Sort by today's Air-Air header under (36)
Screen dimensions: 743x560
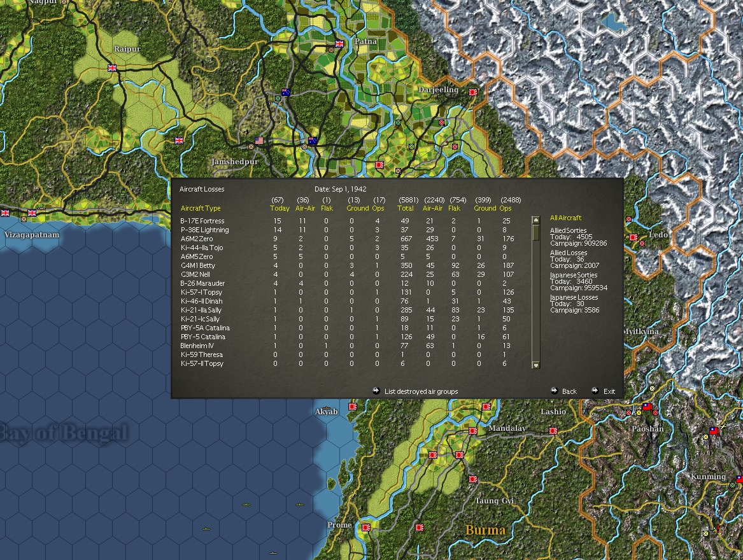[x=305, y=208]
